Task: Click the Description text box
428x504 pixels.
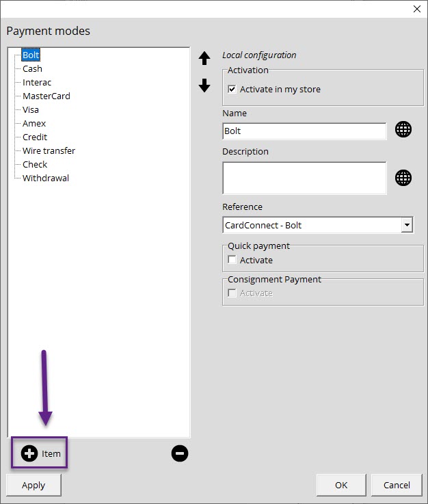Action: pyautogui.click(x=304, y=178)
